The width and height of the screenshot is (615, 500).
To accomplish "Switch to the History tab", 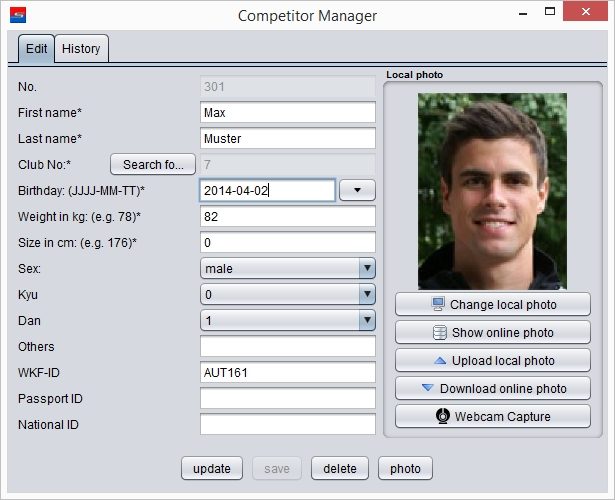I will coord(81,49).
